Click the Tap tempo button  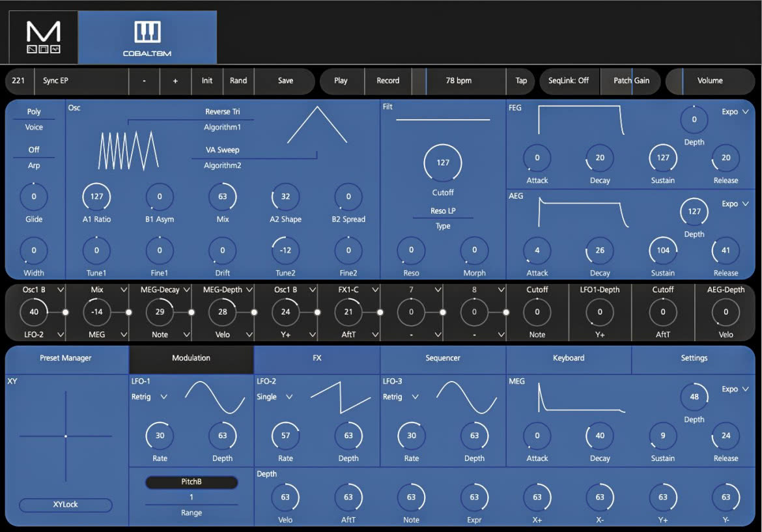(521, 81)
